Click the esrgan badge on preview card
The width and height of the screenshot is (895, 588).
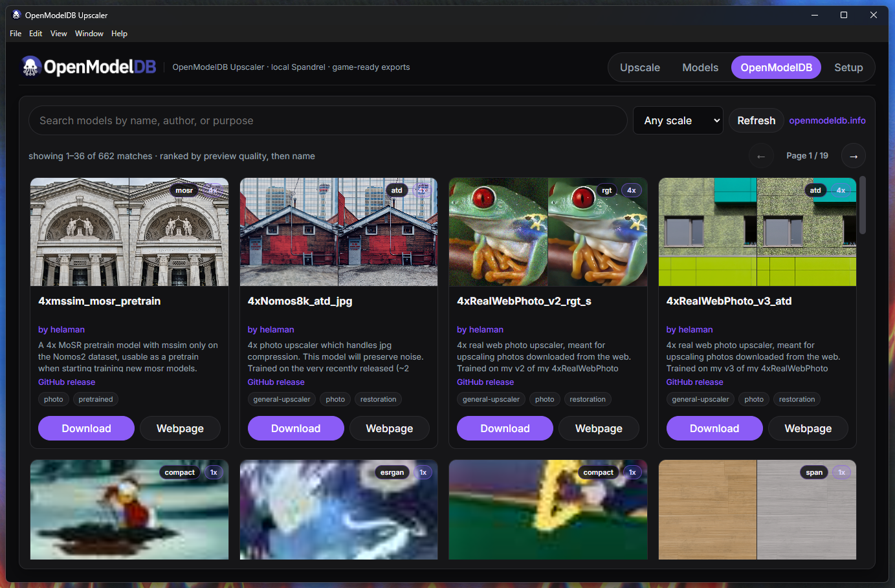(392, 472)
